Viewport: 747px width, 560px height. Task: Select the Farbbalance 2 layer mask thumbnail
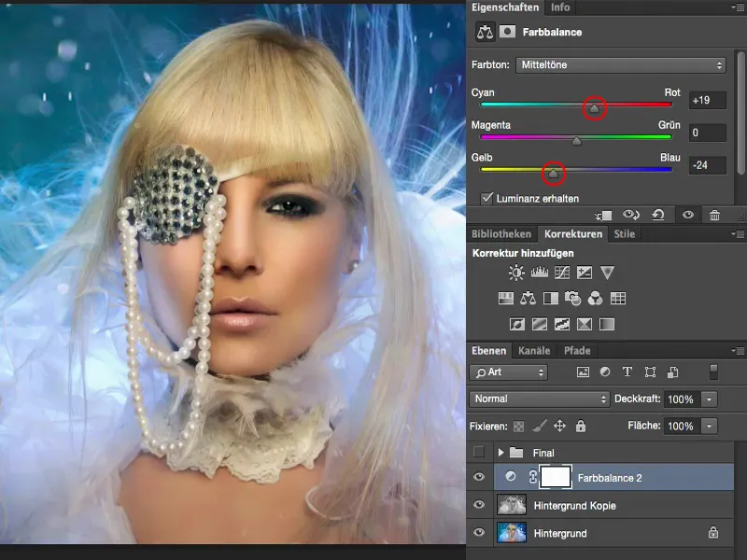[556, 477]
